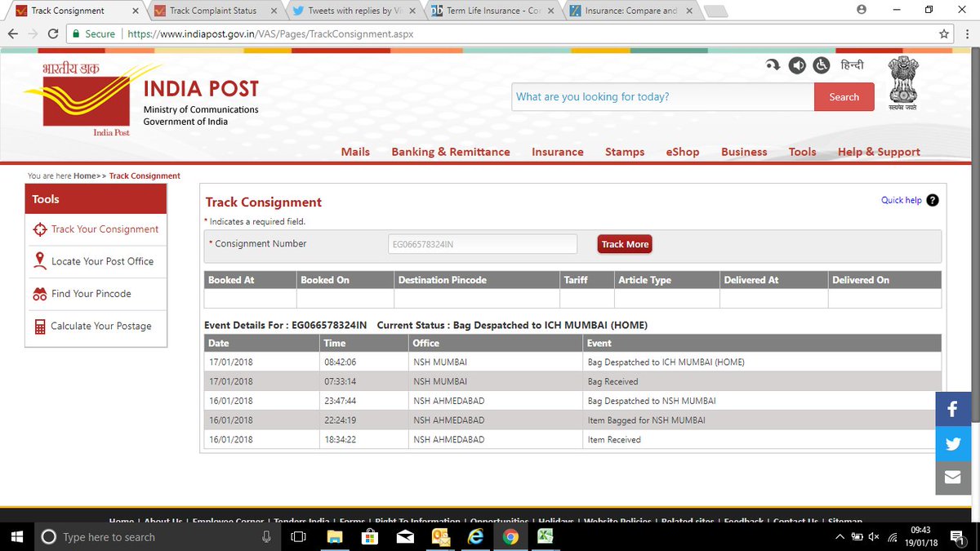Click the Find Your Pincode binoculars icon

coord(39,294)
